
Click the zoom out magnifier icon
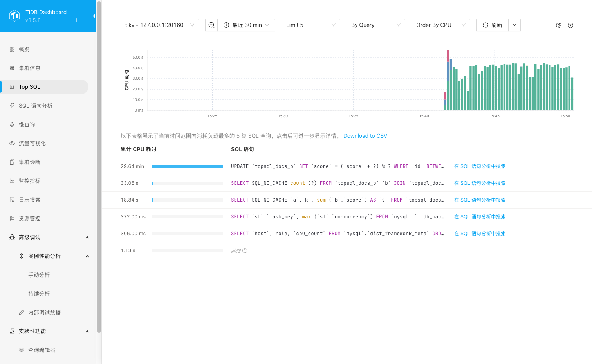coord(211,25)
